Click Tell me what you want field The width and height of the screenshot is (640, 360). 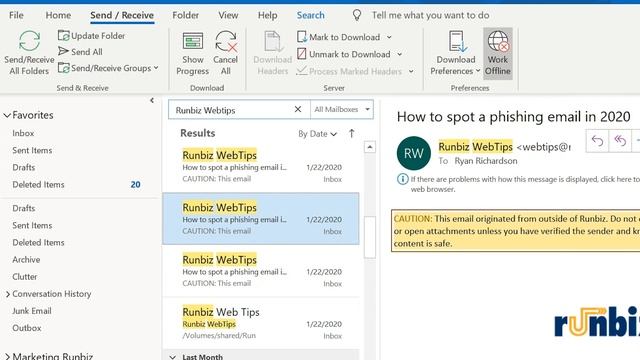430,16
